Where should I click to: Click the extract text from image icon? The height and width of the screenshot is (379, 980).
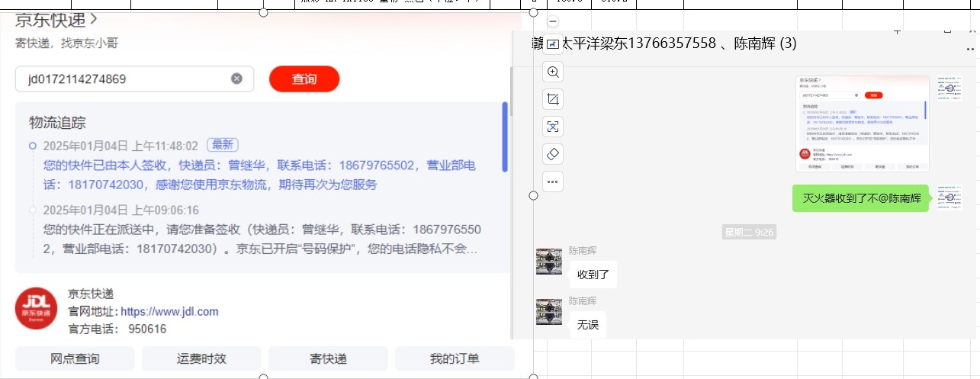pyautogui.click(x=554, y=127)
